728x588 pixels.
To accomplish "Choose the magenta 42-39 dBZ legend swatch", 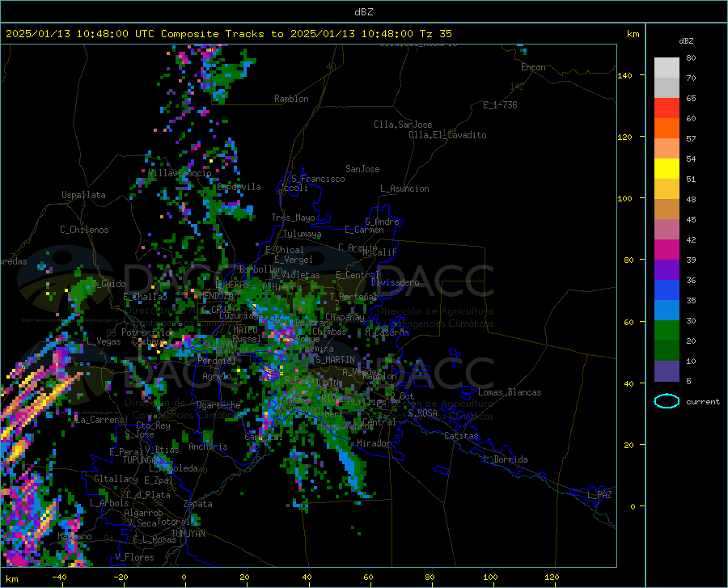I will click(x=667, y=250).
